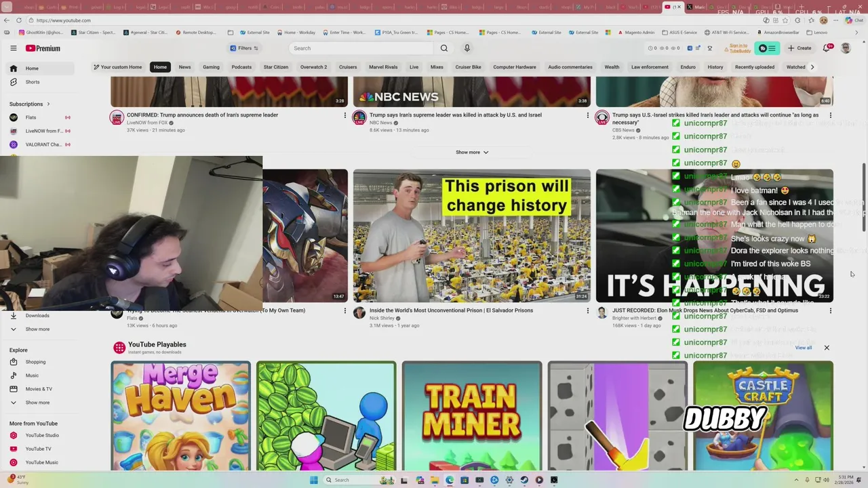Click the search magnifier button
This screenshot has height=488, width=868.
444,48
